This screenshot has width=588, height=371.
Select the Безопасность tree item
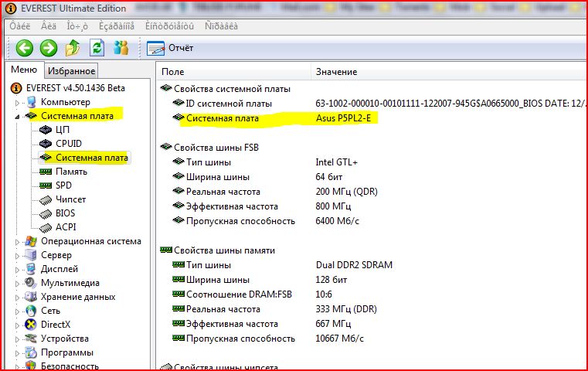(70, 366)
